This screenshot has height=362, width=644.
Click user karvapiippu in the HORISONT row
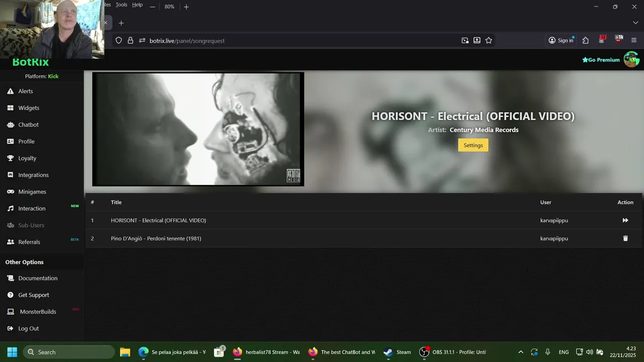[554, 220]
